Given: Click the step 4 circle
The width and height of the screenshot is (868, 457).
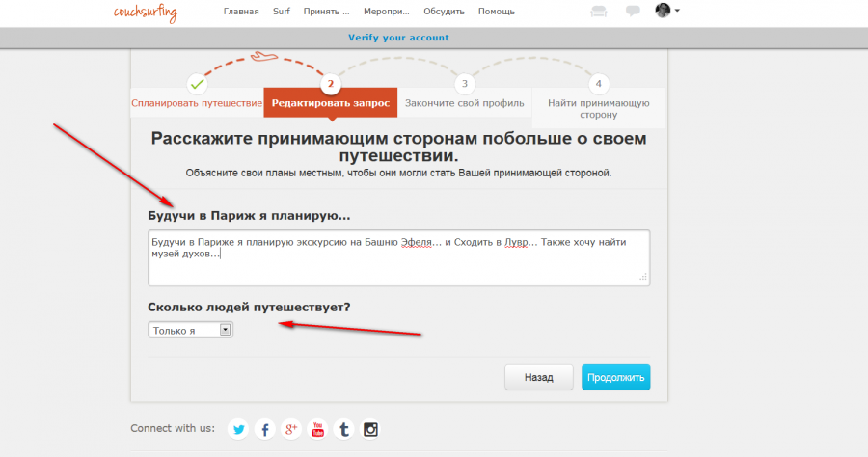Looking at the screenshot, I should 598,84.
